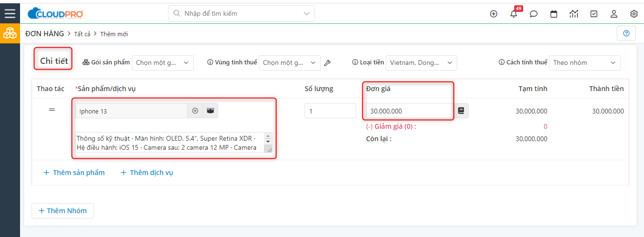Open notifications bell with 49 badge
The height and width of the screenshot is (237, 644).
(514, 14)
